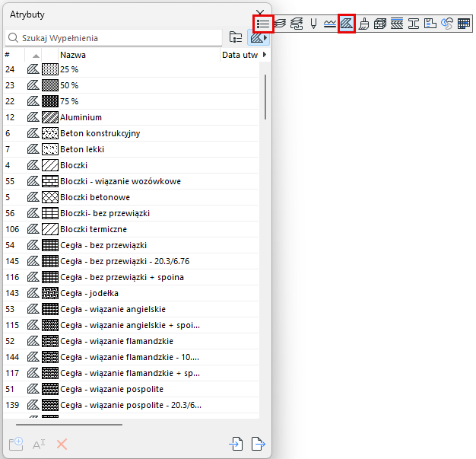Select the Fills attribute type icon

(x=347, y=24)
